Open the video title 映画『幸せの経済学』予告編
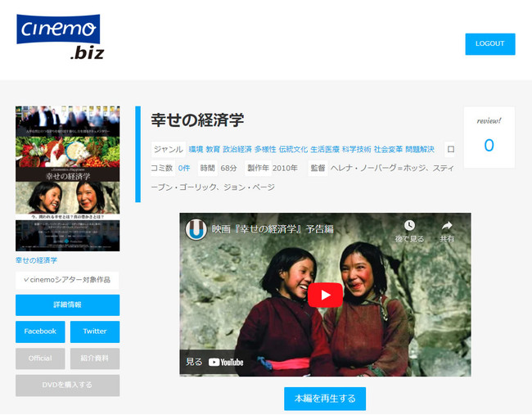The height and width of the screenshot is (415, 532). [273, 229]
